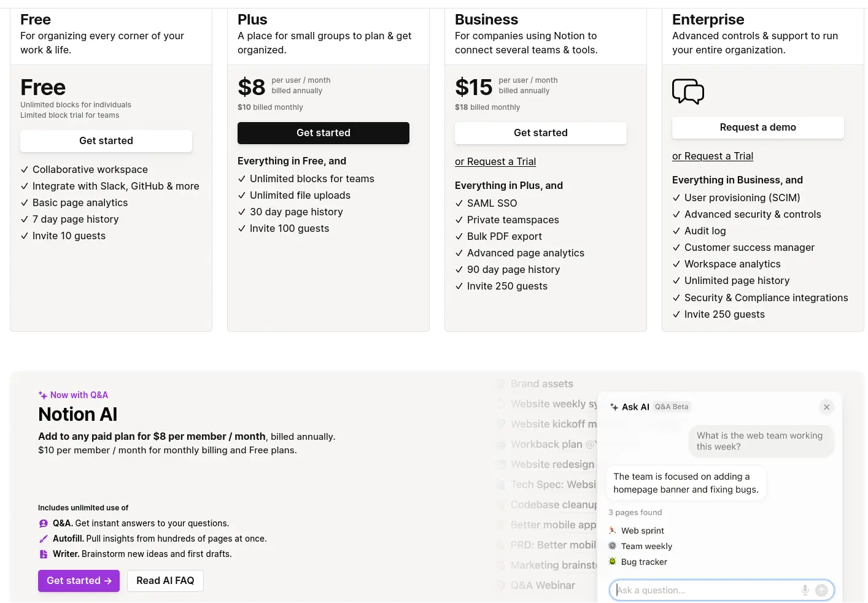
Task: Click the Ask AI sparkle icon
Action: point(614,407)
